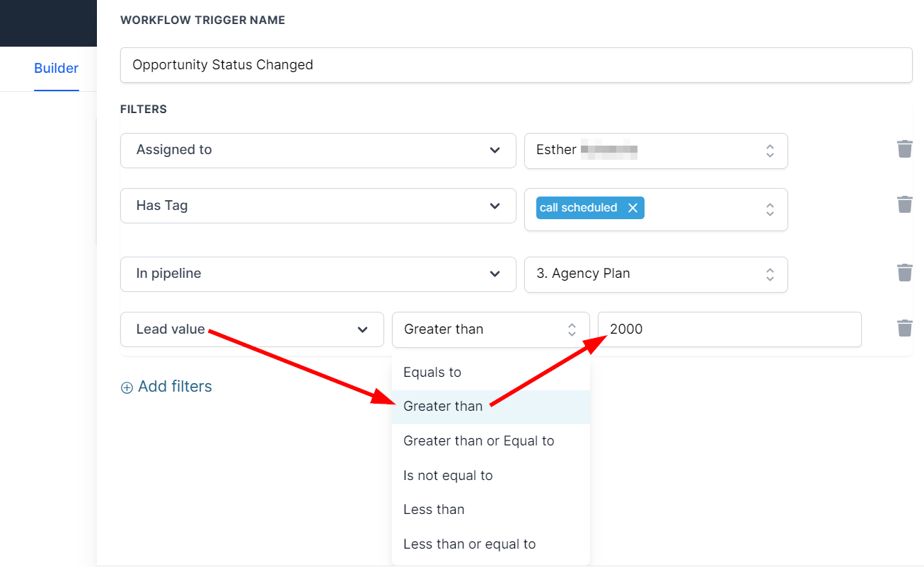Switch to the Builder tab

(56, 69)
